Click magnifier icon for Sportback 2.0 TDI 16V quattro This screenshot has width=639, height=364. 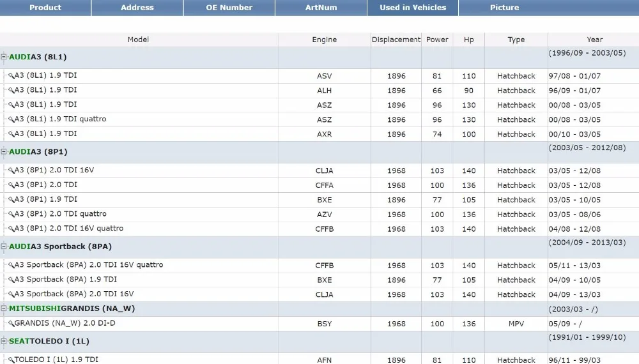(x=11, y=266)
